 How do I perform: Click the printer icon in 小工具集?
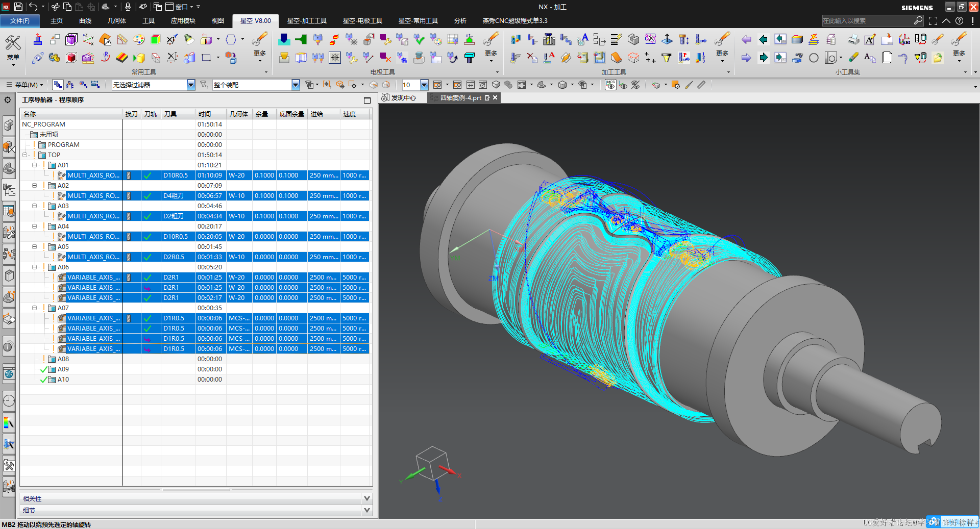pos(853,39)
